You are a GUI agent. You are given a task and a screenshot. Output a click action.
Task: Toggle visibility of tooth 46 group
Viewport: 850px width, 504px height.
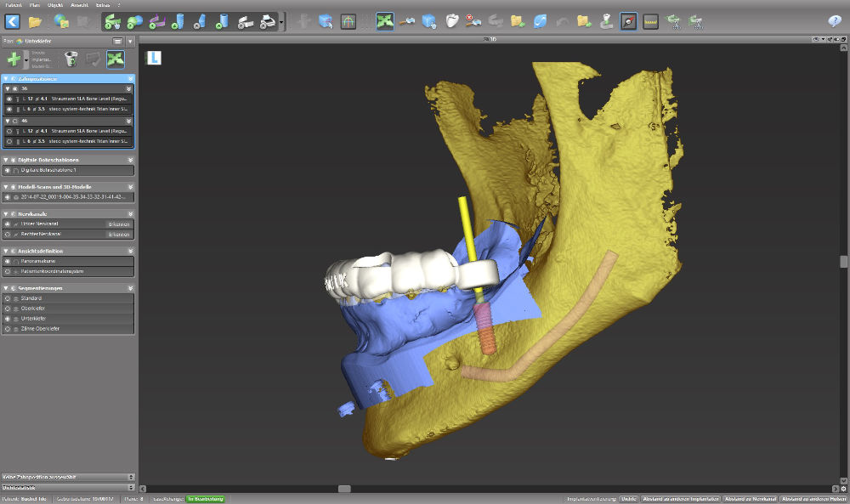tap(15, 121)
